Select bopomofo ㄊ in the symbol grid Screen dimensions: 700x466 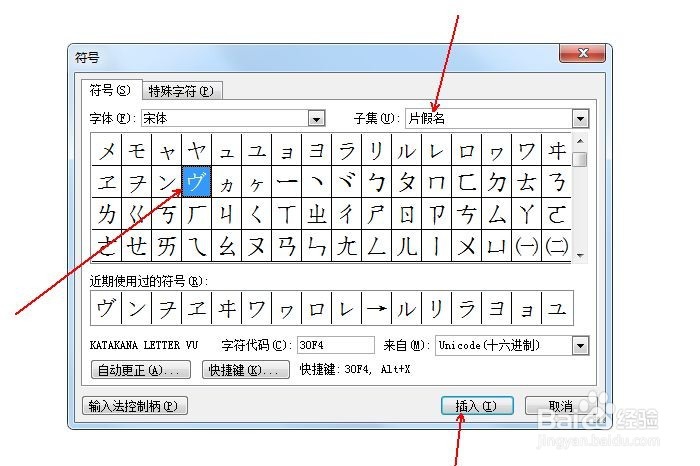click(x=526, y=182)
